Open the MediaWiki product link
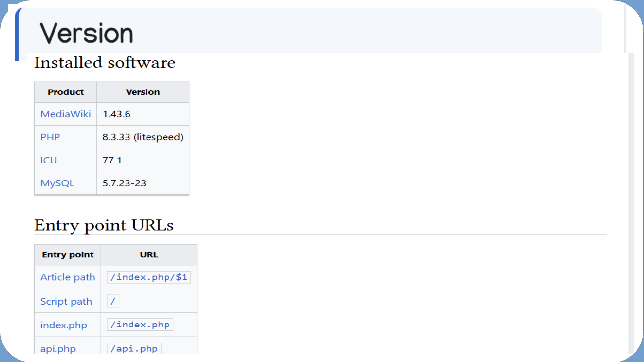This screenshot has height=362, width=644. pyautogui.click(x=66, y=114)
